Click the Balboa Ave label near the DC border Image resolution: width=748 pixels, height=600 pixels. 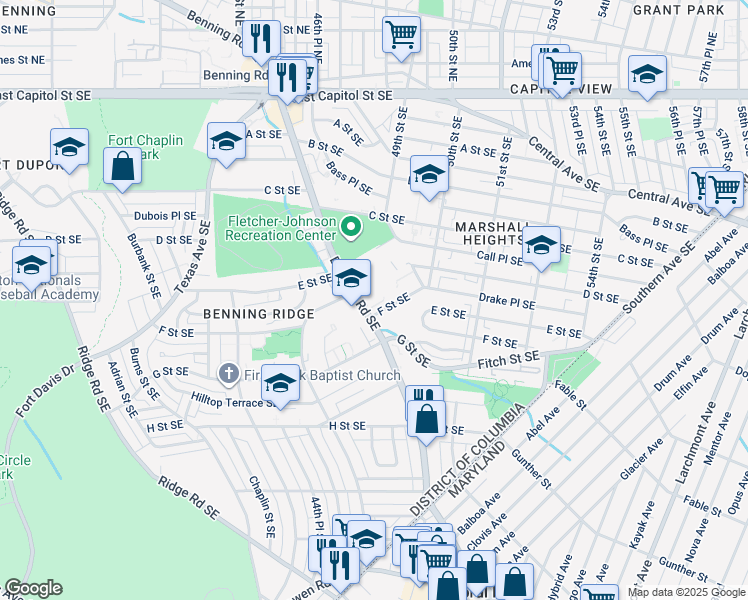point(479,513)
